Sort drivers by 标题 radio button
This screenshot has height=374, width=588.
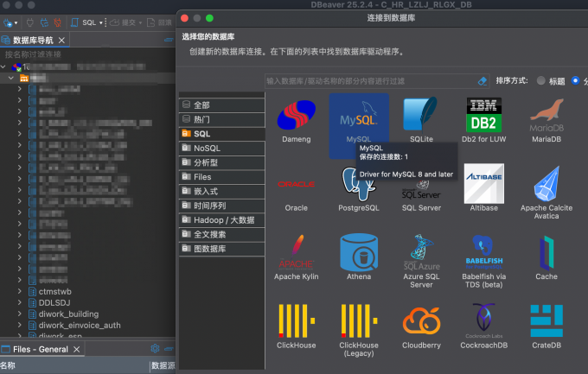coord(540,80)
